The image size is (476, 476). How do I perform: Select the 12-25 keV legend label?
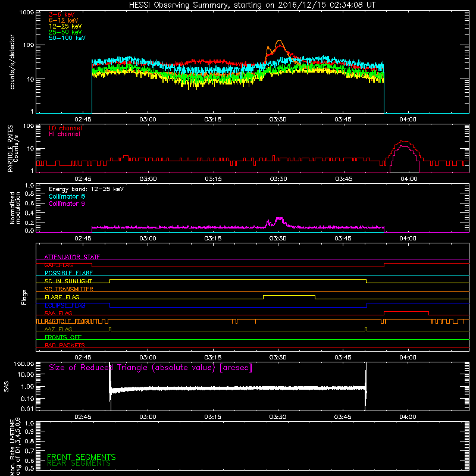(65, 26)
